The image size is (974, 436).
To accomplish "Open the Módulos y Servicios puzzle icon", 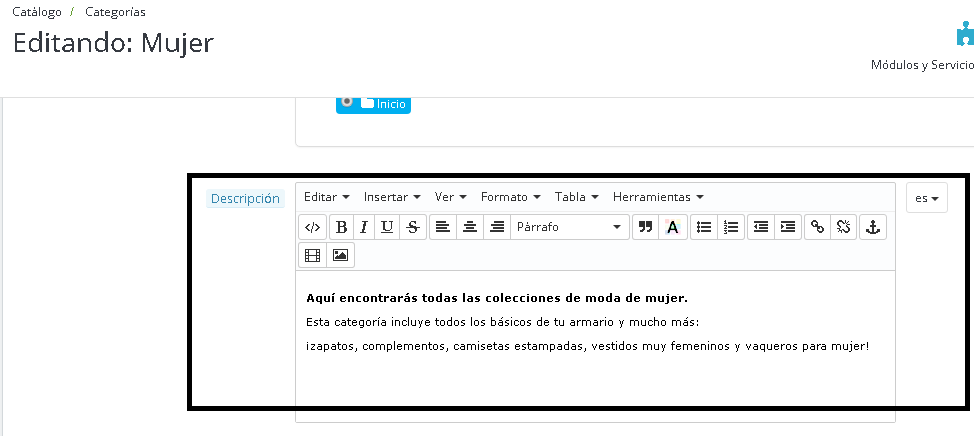I will [965, 34].
